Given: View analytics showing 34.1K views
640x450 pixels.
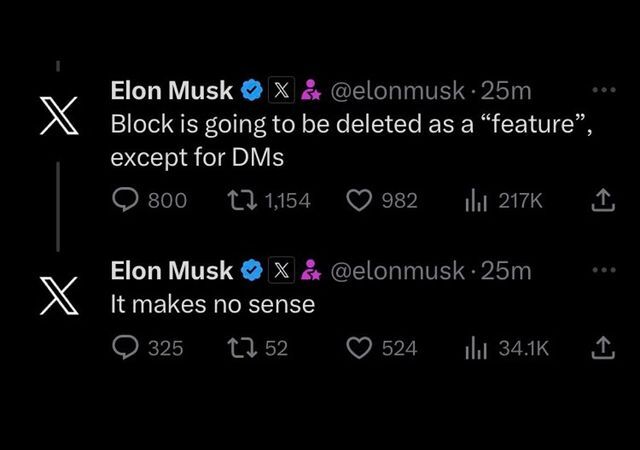Looking at the screenshot, I should [507, 348].
